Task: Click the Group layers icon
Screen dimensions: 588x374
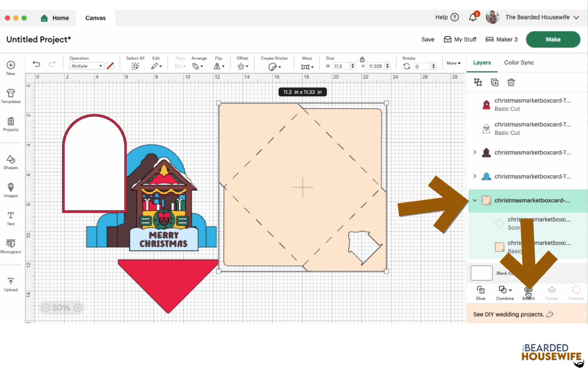Action: point(478,82)
